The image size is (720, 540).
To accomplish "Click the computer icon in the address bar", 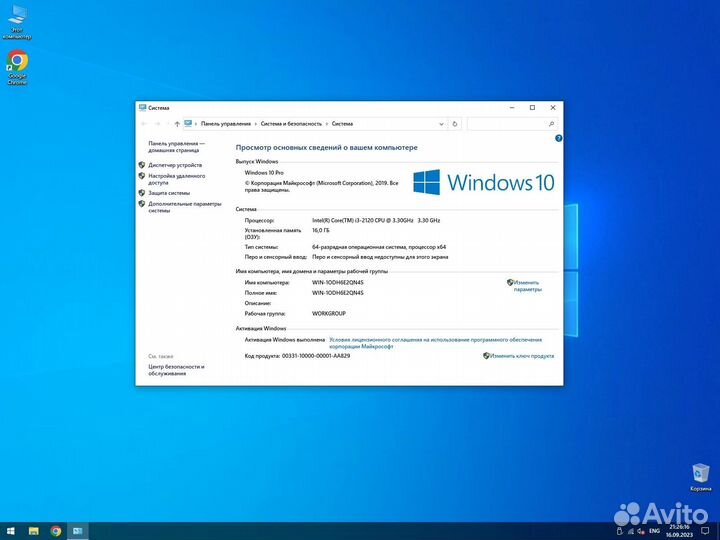I will click(188, 124).
